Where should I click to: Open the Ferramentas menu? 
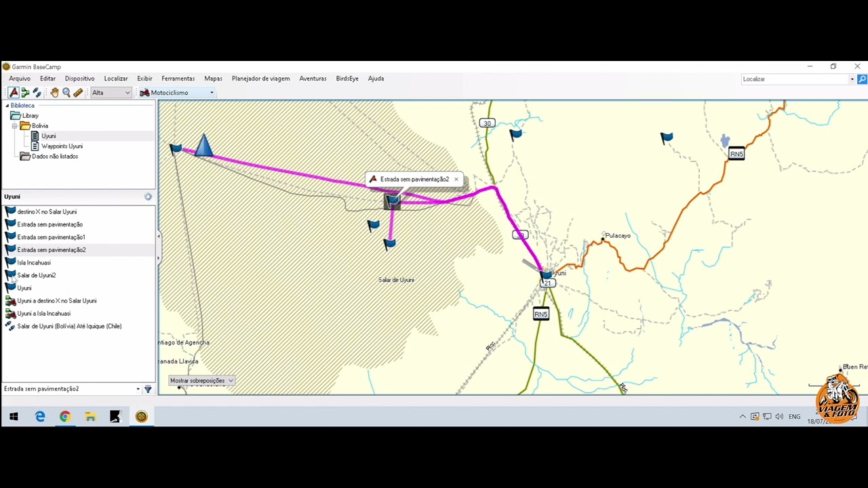point(178,79)
